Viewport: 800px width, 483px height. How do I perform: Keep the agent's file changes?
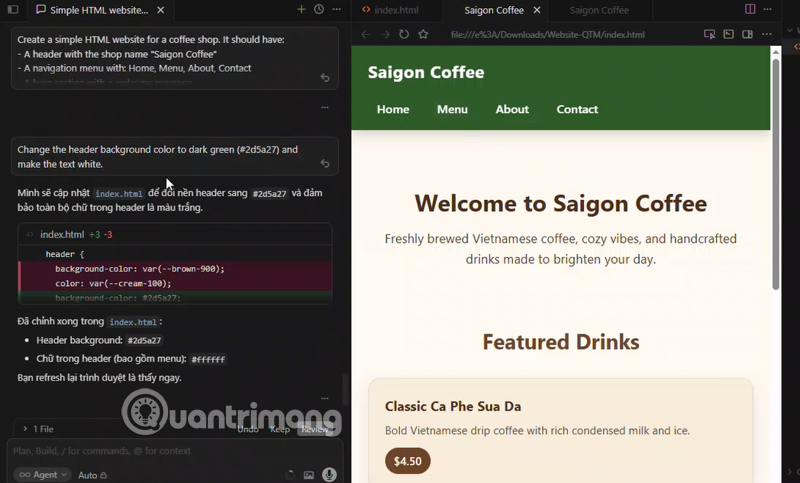(x=280, y=429)
